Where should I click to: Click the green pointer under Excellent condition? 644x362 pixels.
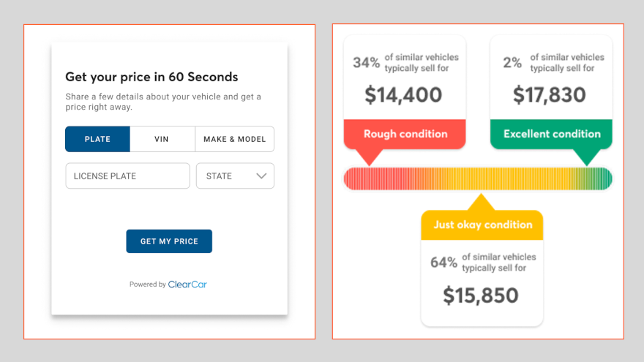[586, 157]
